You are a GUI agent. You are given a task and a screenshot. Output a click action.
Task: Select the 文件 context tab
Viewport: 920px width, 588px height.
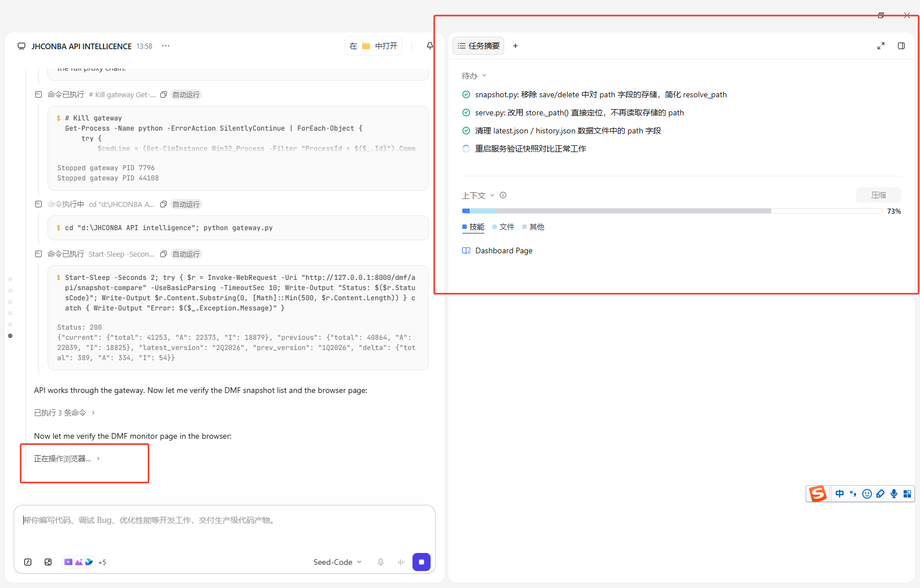coord(503,227)
